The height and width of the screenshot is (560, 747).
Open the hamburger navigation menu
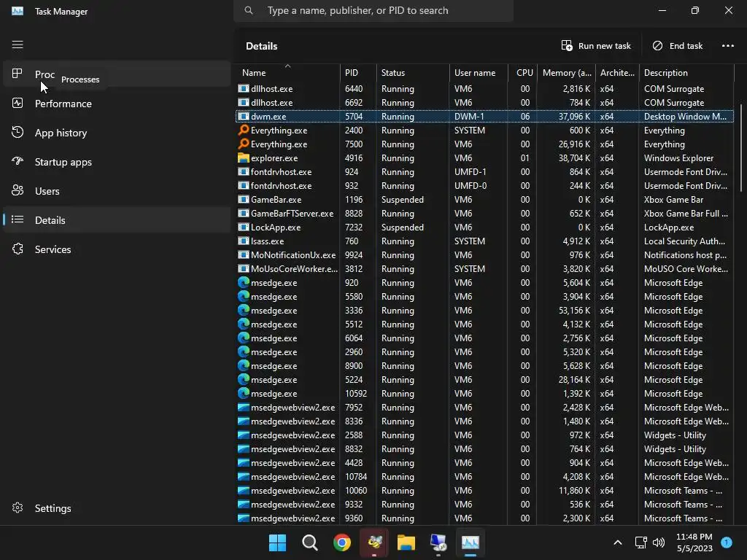[18, 44]
